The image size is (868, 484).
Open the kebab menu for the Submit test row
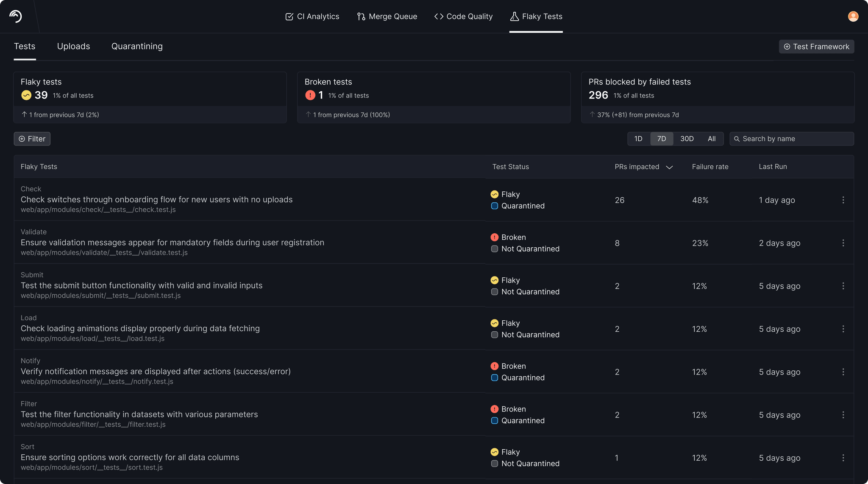click(843, 286)
